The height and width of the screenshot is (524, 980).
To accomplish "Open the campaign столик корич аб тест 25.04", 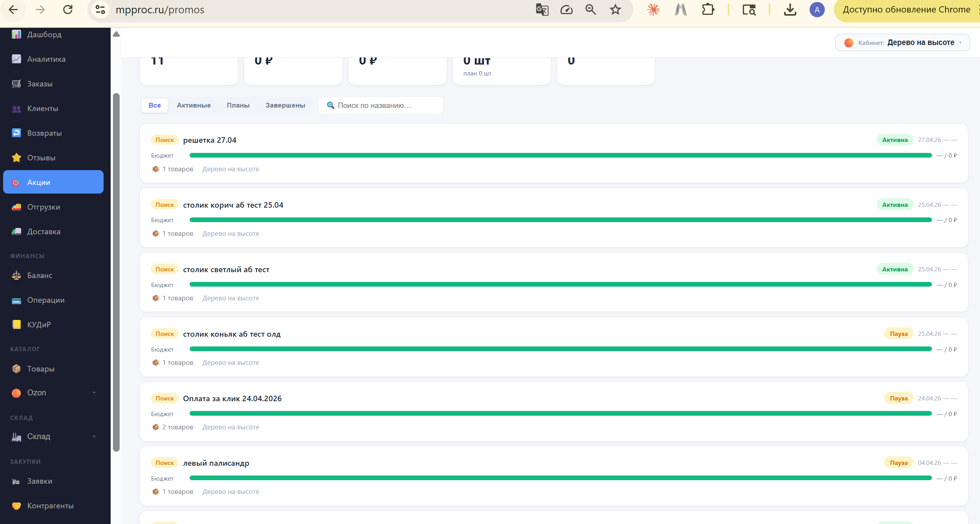I will coord(233,205).
